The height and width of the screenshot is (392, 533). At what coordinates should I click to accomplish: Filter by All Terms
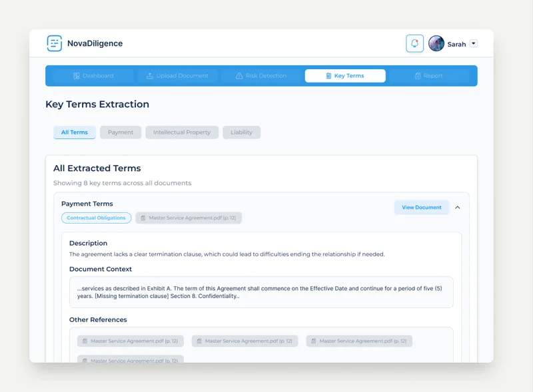click(x=75, y=132)
